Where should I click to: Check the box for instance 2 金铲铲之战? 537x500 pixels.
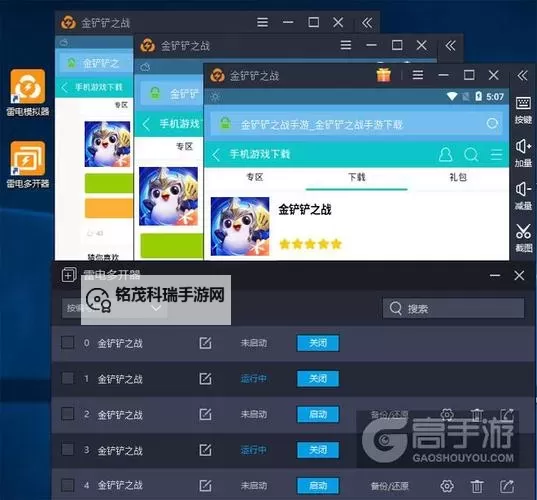pyautogui.click(x=67, y=414)
